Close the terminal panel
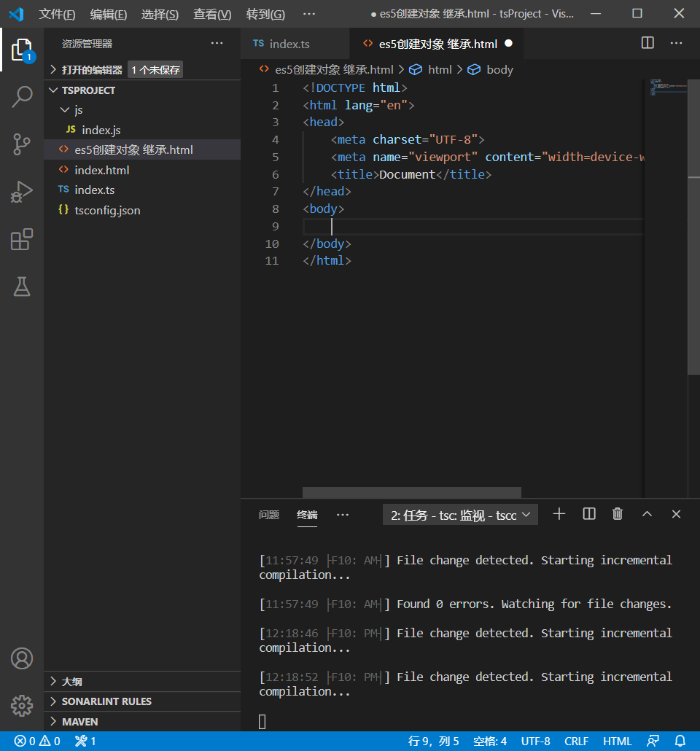The image size is (700, 751). (x=676, y=514)
